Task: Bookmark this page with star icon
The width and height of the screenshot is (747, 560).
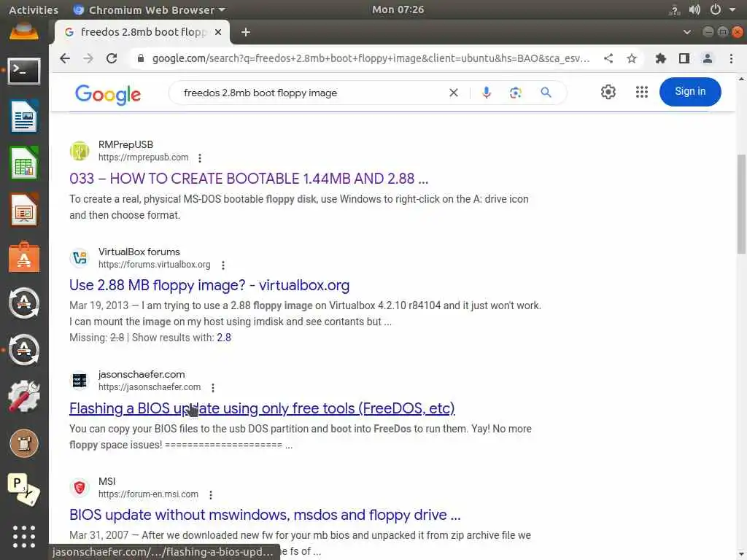Action: pos(632,58)
